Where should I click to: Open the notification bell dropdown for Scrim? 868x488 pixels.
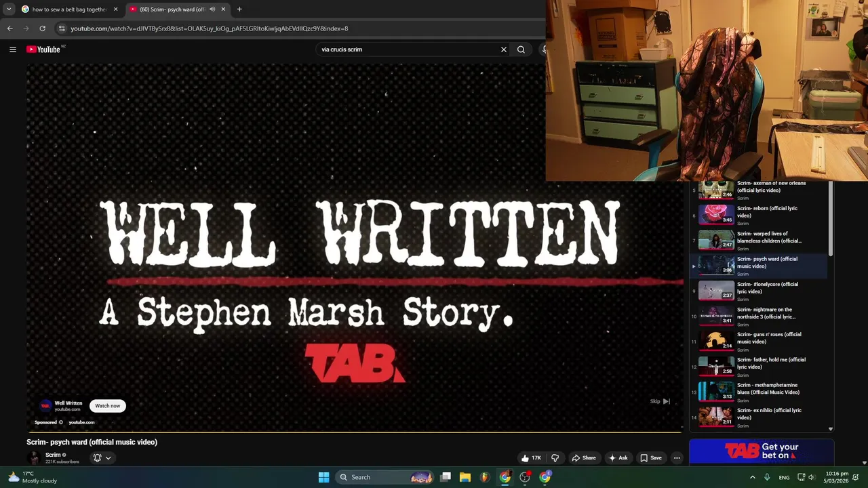(x=102, y=458)
